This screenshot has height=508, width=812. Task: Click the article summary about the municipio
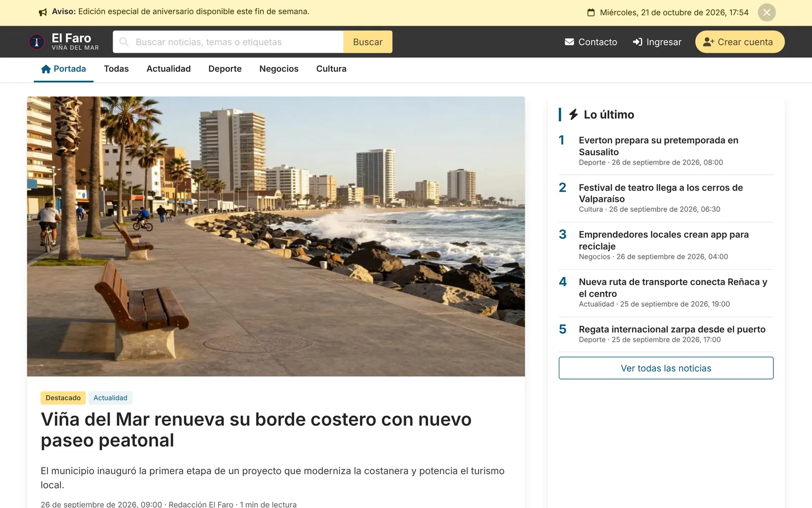click(x=273, y=478)
